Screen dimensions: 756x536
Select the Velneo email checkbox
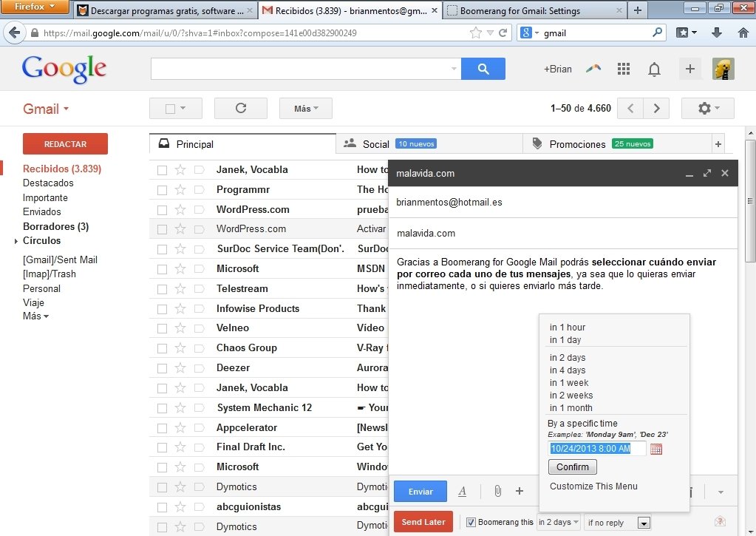[x=162, y=328]
